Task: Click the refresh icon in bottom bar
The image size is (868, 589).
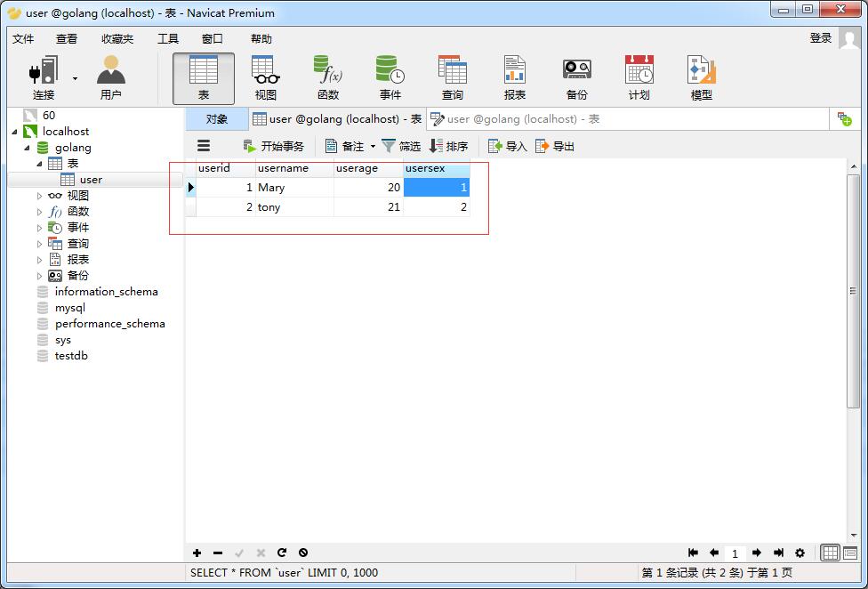Action: click(282, 553)
